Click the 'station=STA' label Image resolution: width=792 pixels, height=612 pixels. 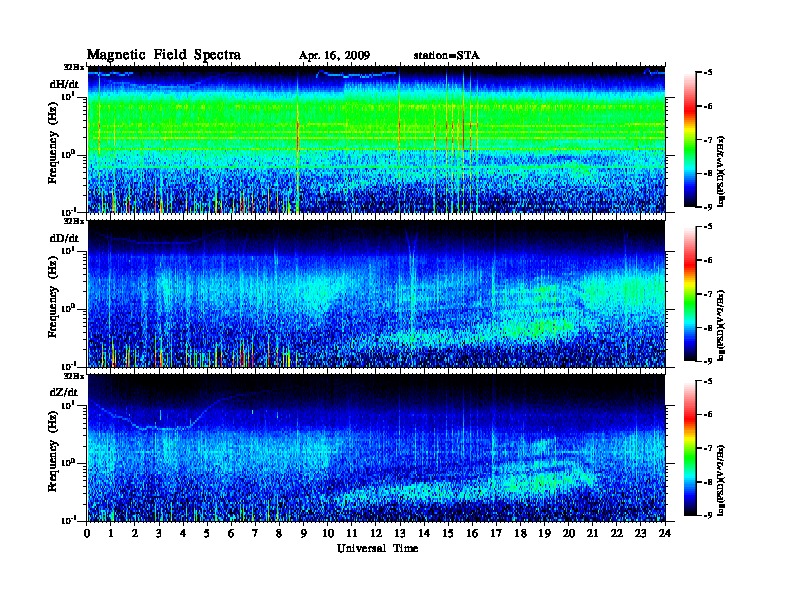tap(447, 56)
